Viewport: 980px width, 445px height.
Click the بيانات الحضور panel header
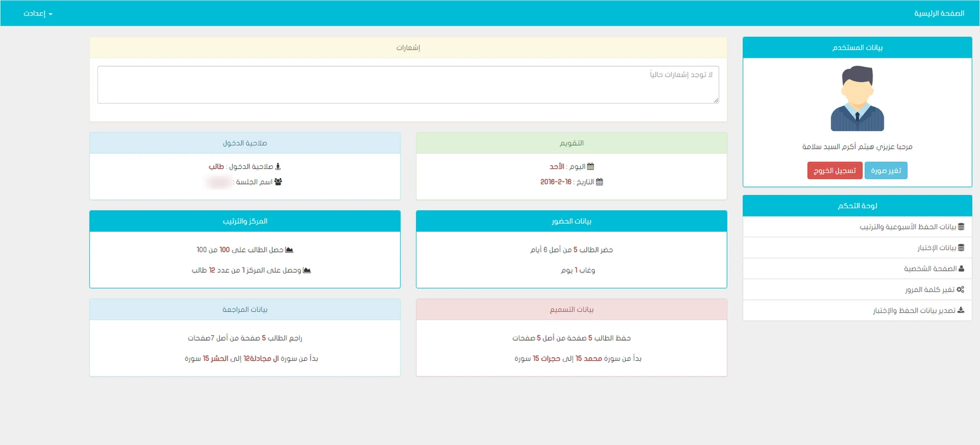pos(572,221)
